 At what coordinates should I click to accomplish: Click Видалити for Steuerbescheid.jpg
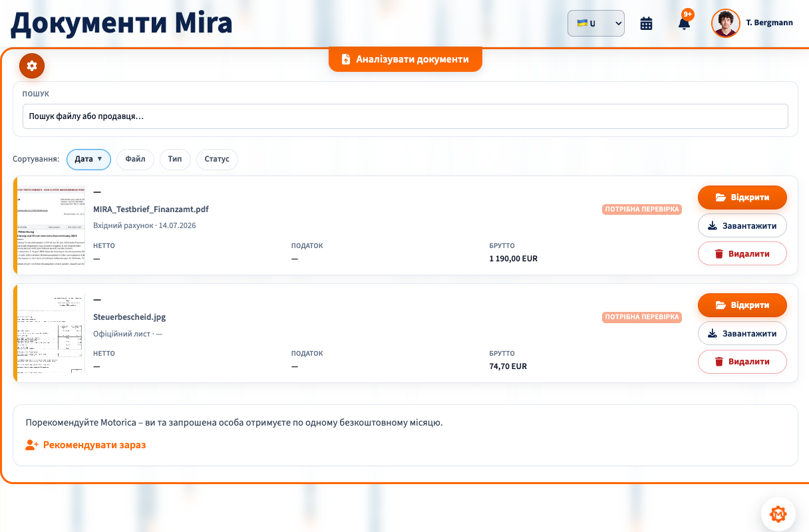pyautogui.click(x=742, y=361)
